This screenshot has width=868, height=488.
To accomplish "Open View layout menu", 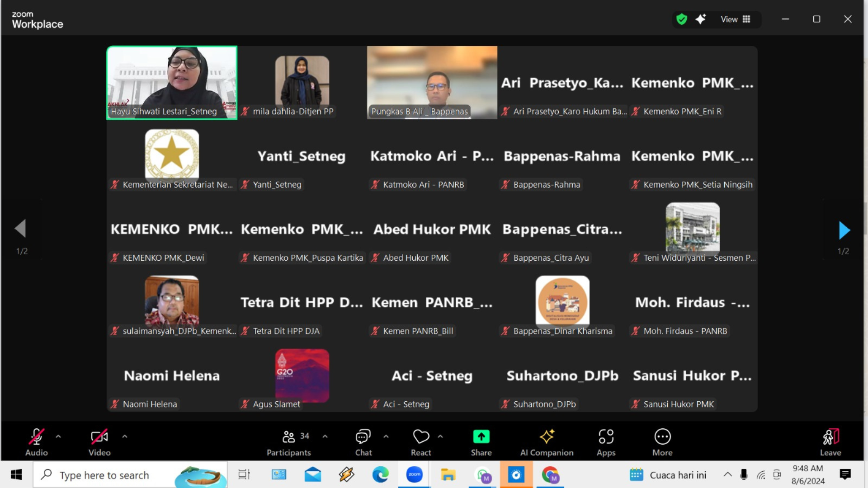I will [x=736, y=19].
